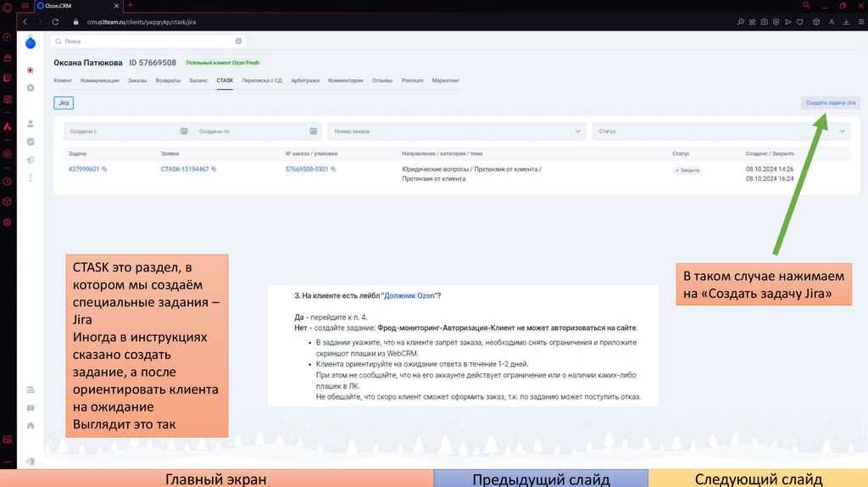Click the Opera GX Corner briefcase icon
Screen dimensions: 868x487
coord(7,58)
